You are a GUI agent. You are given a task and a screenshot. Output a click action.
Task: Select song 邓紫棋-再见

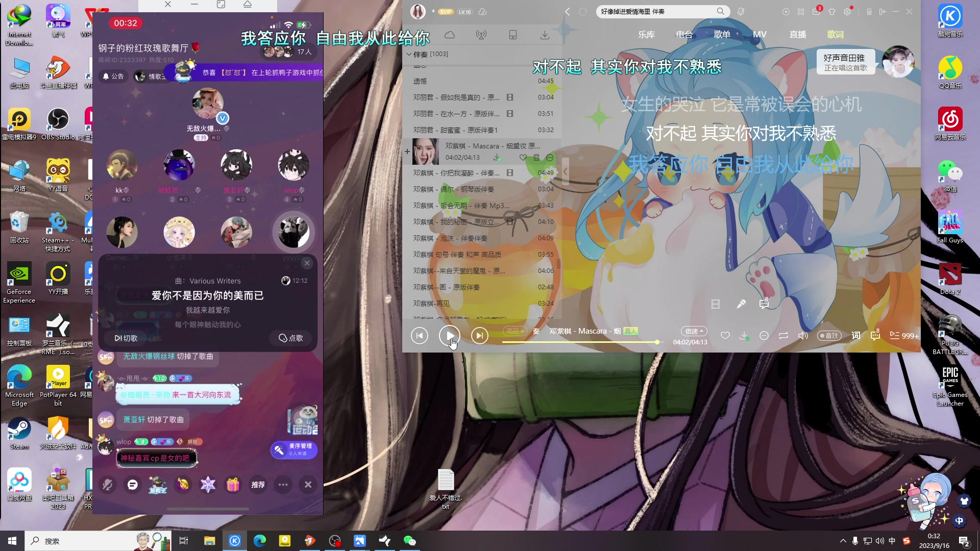(482, 303)
